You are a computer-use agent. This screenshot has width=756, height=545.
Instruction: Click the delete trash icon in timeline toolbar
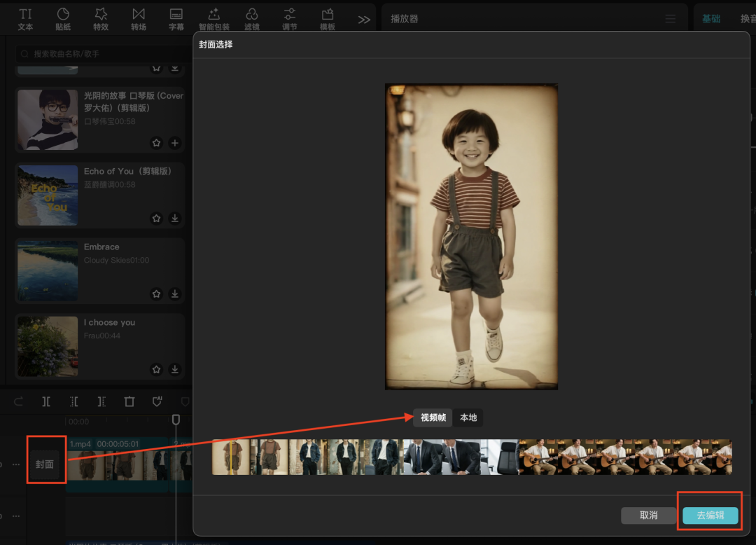[x=129, y=401]
